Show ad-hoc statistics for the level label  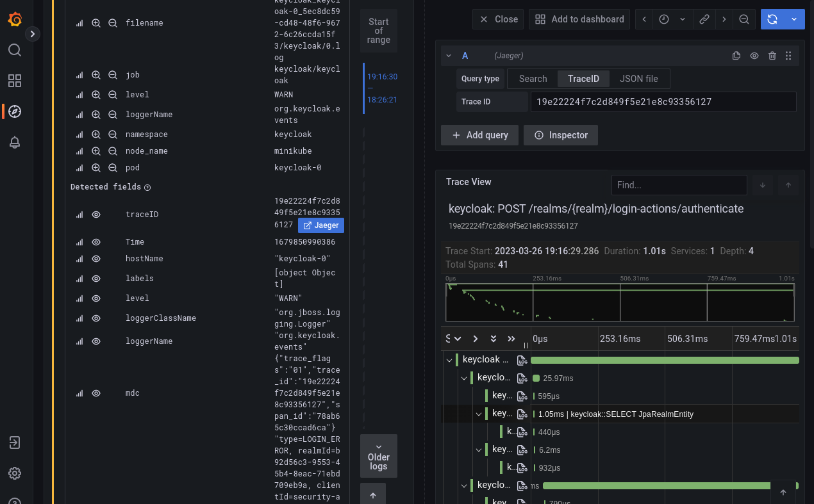(x=79, y=95)
